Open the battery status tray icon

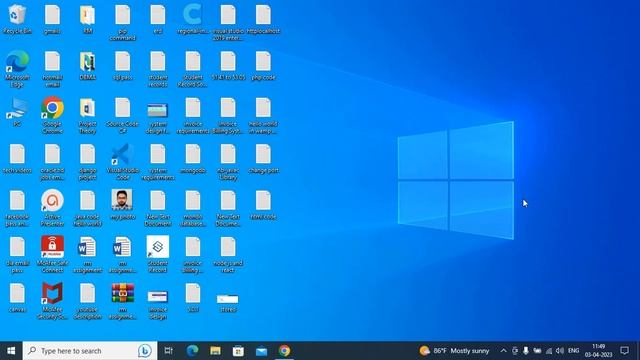tap(537, 351)
